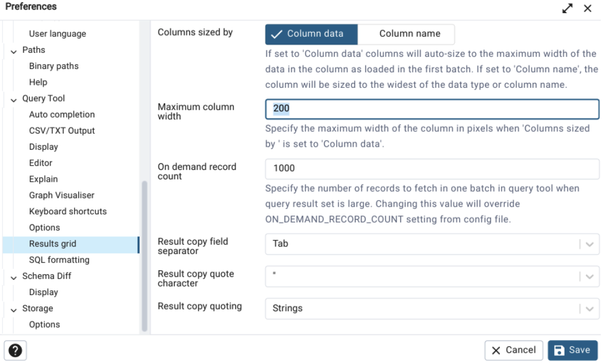Open the Result copy quoting dropdown
602x364 pixels.
click(590, 309)
